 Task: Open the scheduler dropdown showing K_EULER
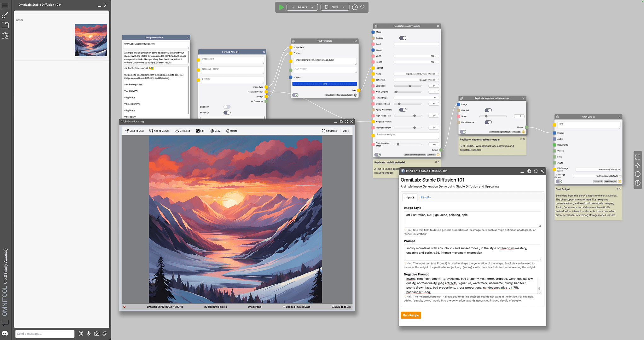[x=416, y=80]
